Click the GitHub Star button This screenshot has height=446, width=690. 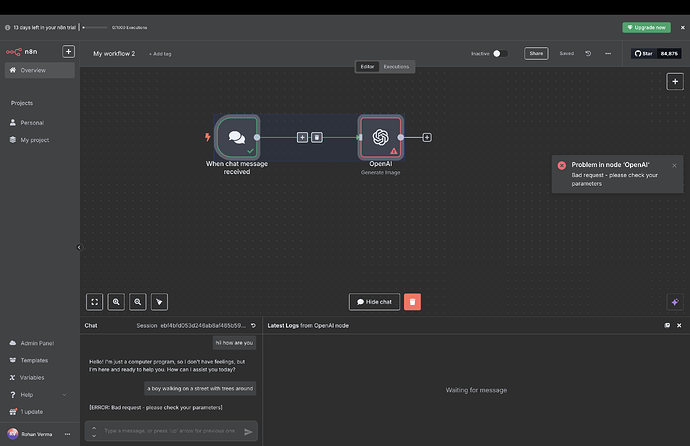pos(643,54)
